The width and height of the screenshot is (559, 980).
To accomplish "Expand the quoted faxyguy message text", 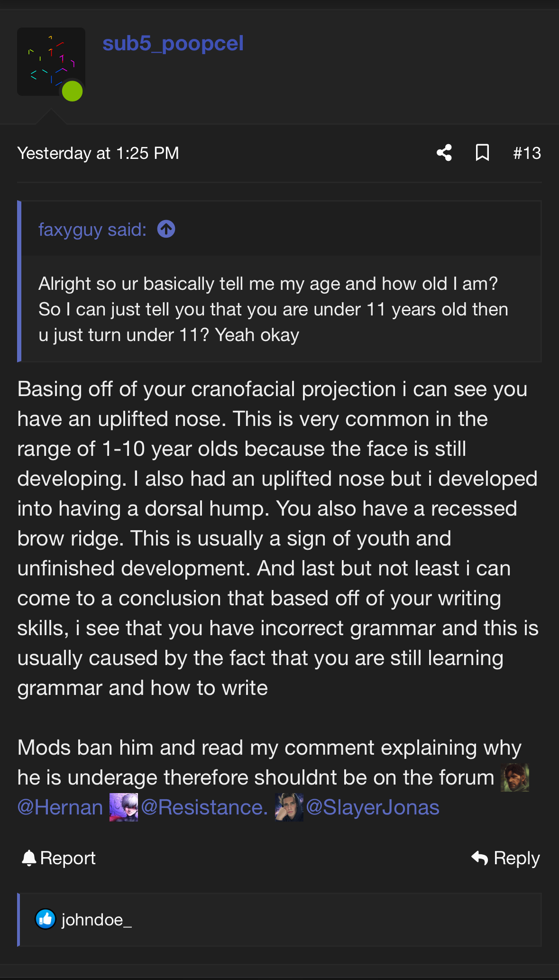I will point(273,309).
